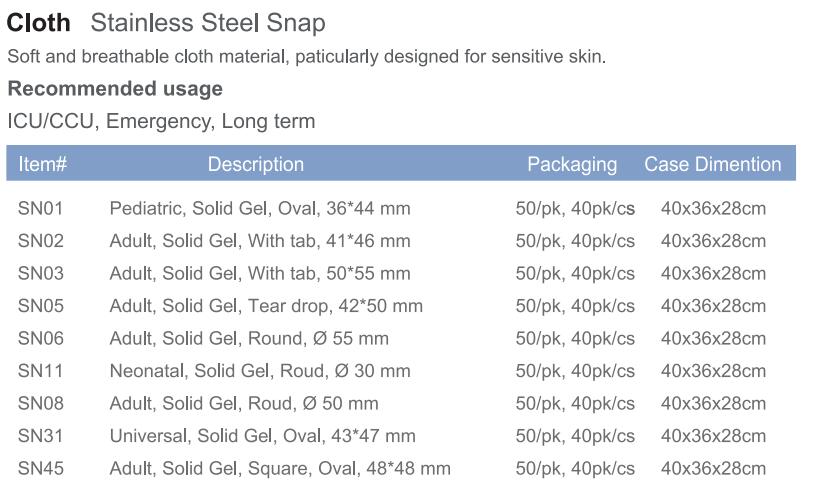
Task: Select the ICU/CCU, Emergency, Long term line
Action: click(x=161, y=121)
